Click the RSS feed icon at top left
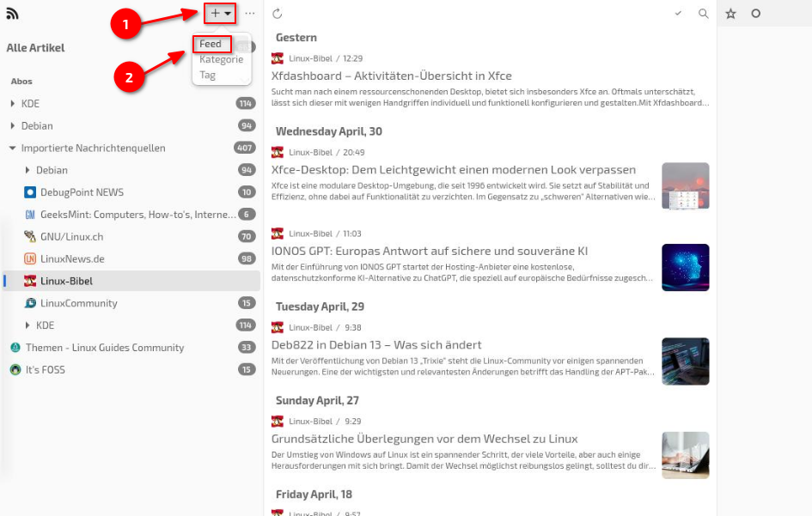Image resolution: width=812 pixels, height=516 pixels. pos(12,14)
